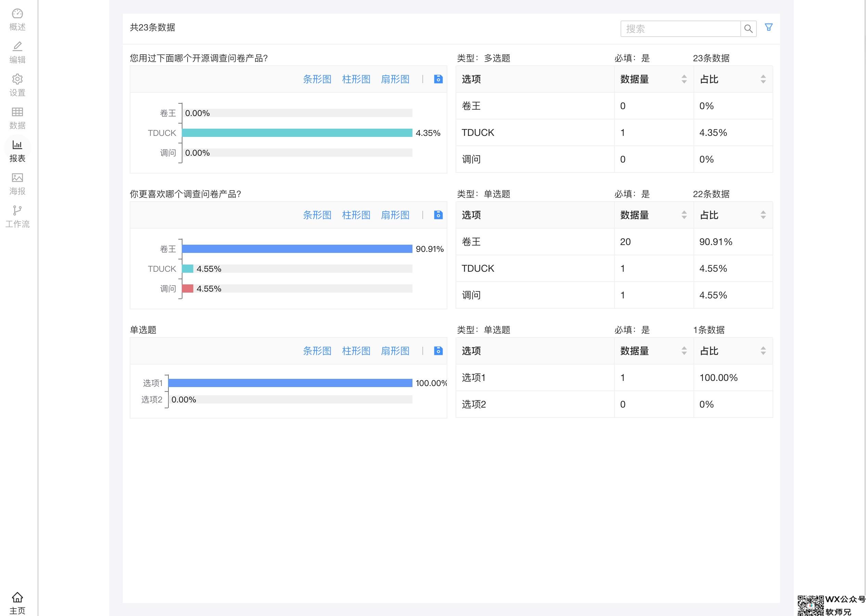Save chart for 单选题 question
This screenshot has height=616, width=866.
(438, 350)
